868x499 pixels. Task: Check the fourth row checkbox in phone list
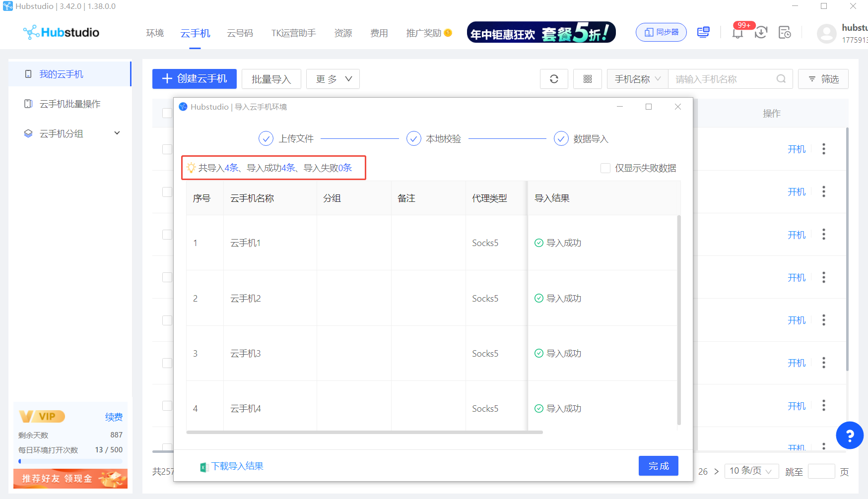tap(167, 277)
